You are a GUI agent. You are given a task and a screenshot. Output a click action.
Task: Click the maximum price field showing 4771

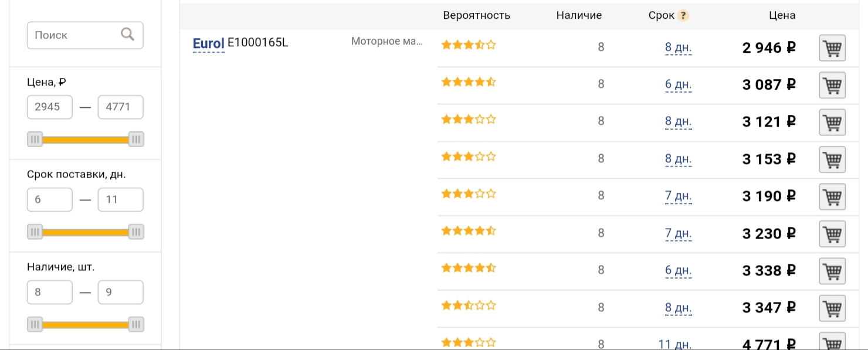pyautogui.click(x=121, y=107)
